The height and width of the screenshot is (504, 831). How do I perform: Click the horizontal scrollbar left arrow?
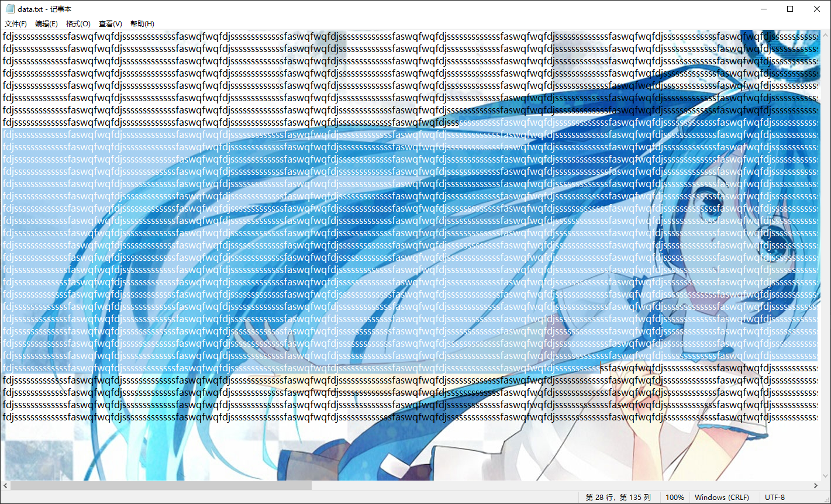tap(5, 486)
